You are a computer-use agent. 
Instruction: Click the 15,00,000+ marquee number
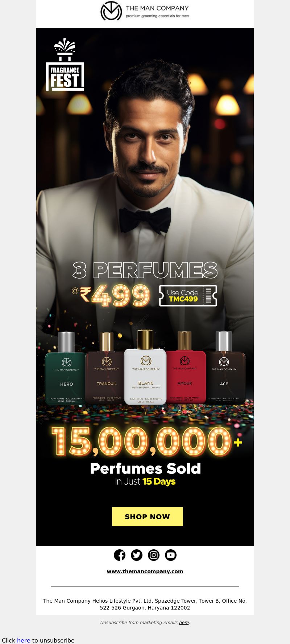click(x=146, y=441)
